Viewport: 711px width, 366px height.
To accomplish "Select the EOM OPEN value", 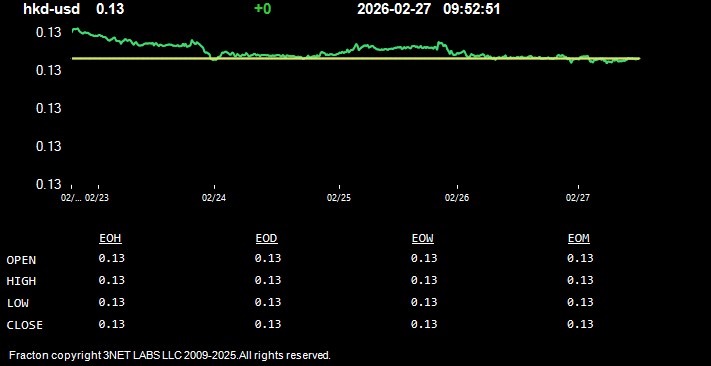I will point(580,258).
